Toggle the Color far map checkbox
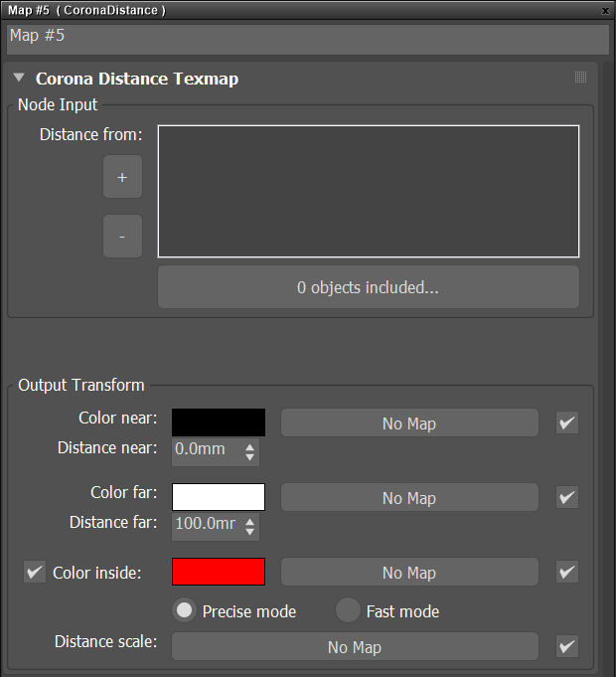This screenshot has width=616, height=677. (x=567, y=497)
